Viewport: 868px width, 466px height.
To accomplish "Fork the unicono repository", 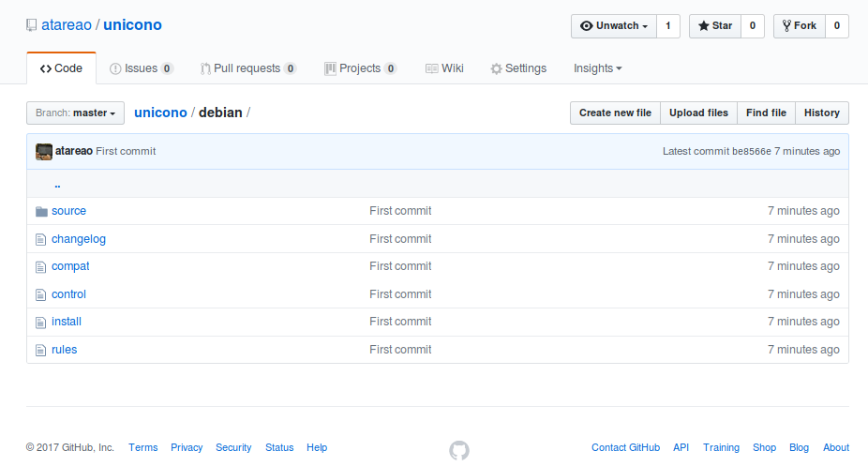I will pos(799,26).
